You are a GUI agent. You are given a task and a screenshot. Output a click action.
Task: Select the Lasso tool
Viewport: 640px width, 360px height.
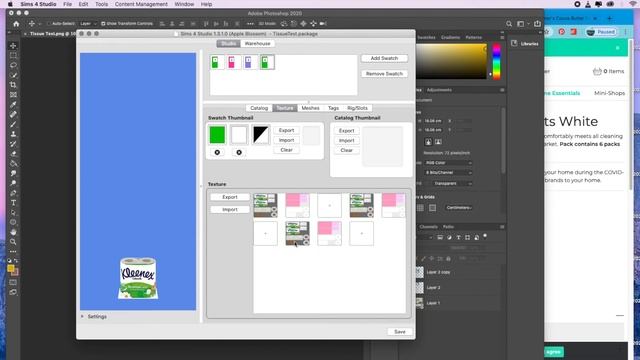click(x=13, y=65)
